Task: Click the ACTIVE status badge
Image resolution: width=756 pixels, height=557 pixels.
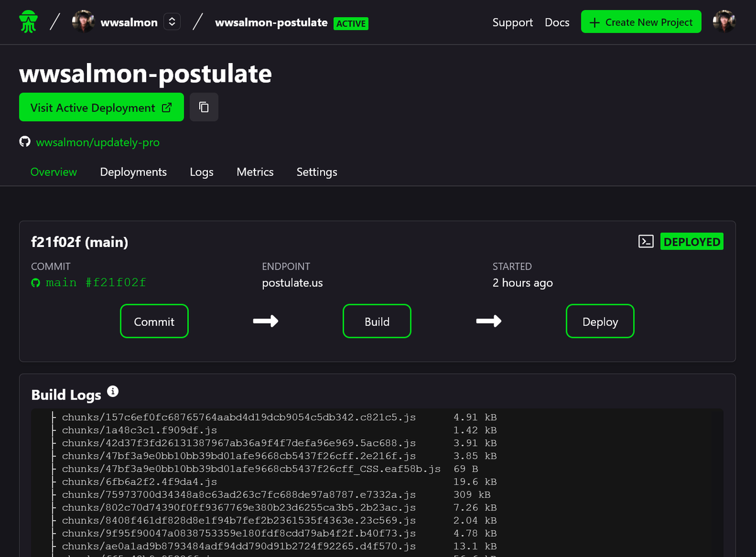Action: 351,23
